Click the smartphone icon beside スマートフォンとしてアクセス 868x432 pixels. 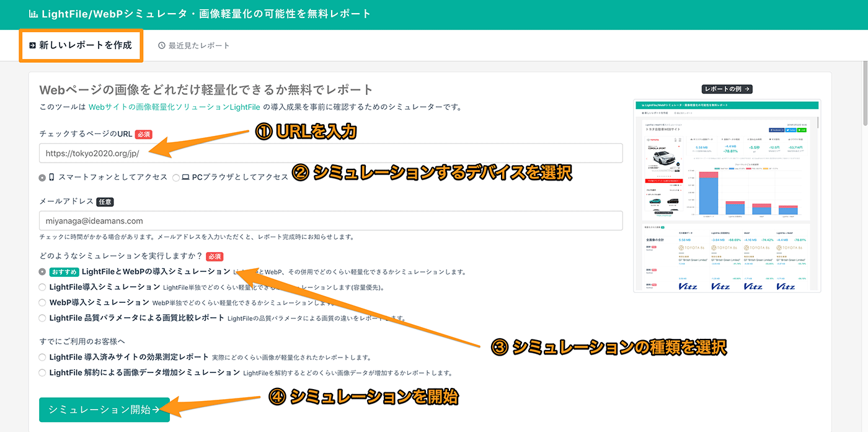click(x=52, y=177)
